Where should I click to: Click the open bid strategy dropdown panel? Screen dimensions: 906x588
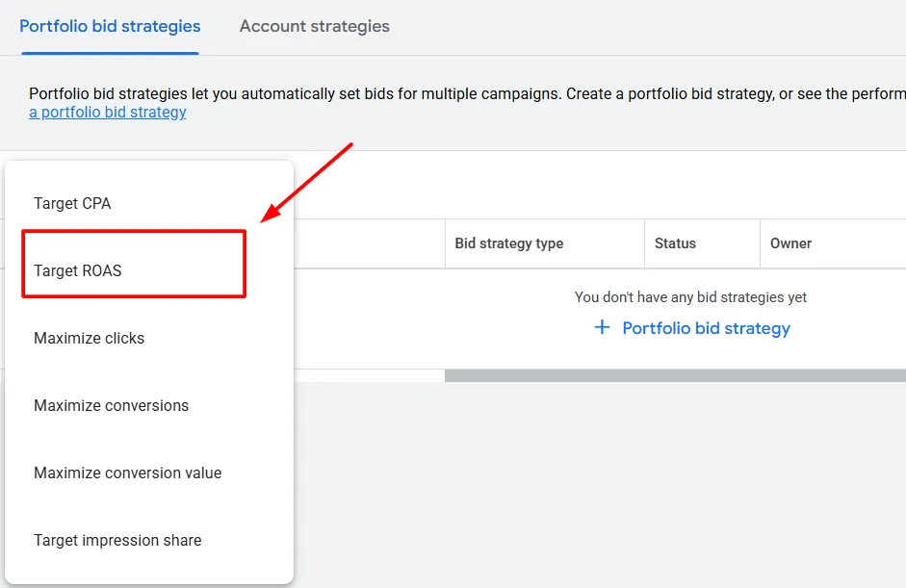click(x=149, y=373)
